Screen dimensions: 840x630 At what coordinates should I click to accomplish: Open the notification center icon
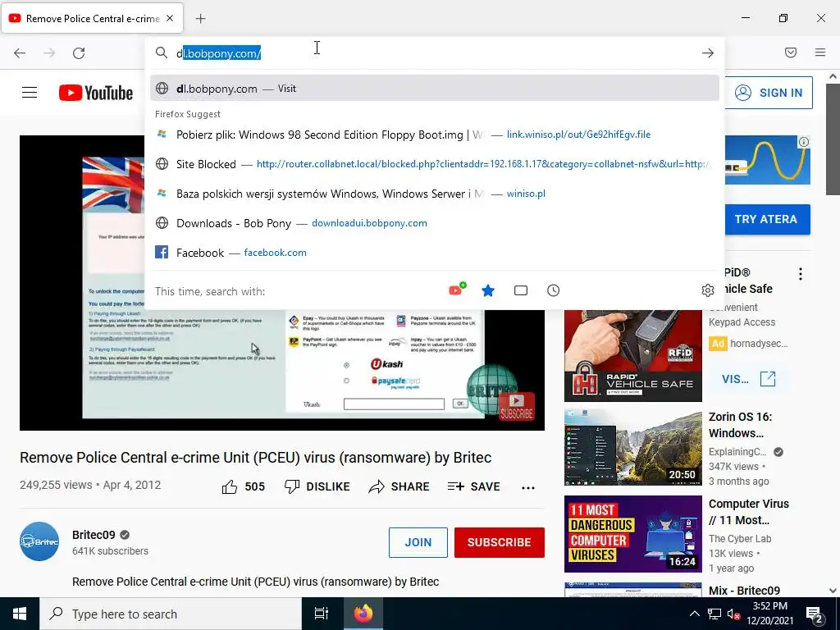pyautogui.click(x=815, y=614)
